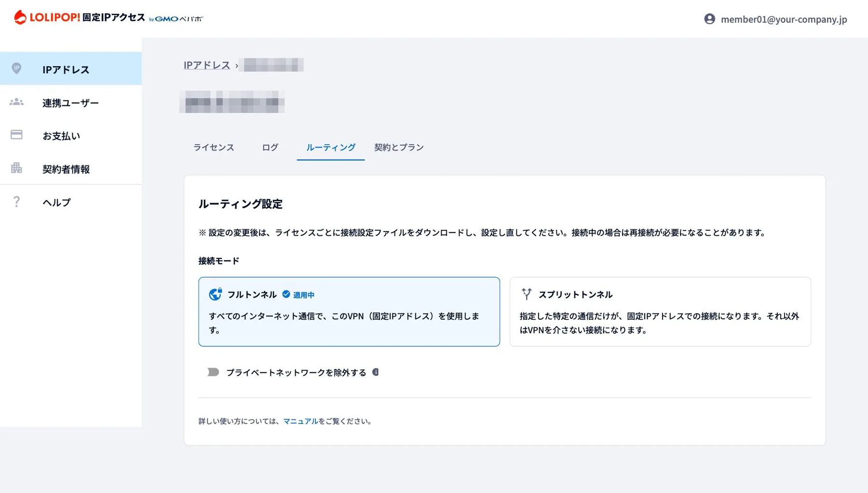Open IPアドレス sidebar menu item
Viewport: 868px width, 493px height.
tap(71, 68)
